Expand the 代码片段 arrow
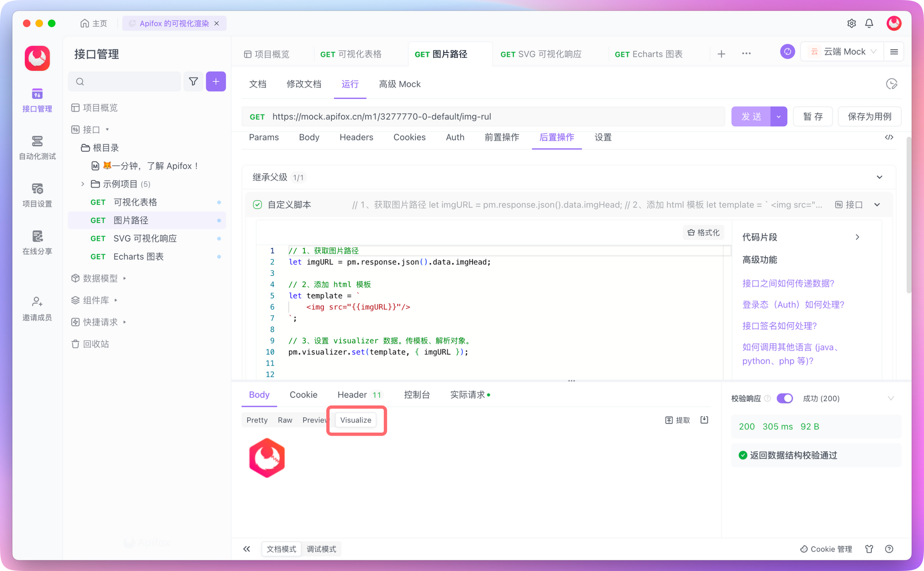Screen dimensions: 924x571 coord(857,237)
